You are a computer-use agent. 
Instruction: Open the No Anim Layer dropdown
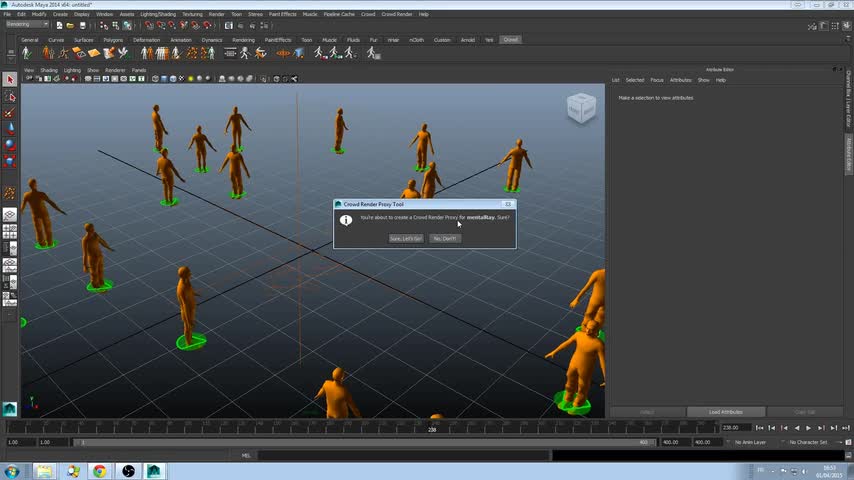(x=752, y=442)
